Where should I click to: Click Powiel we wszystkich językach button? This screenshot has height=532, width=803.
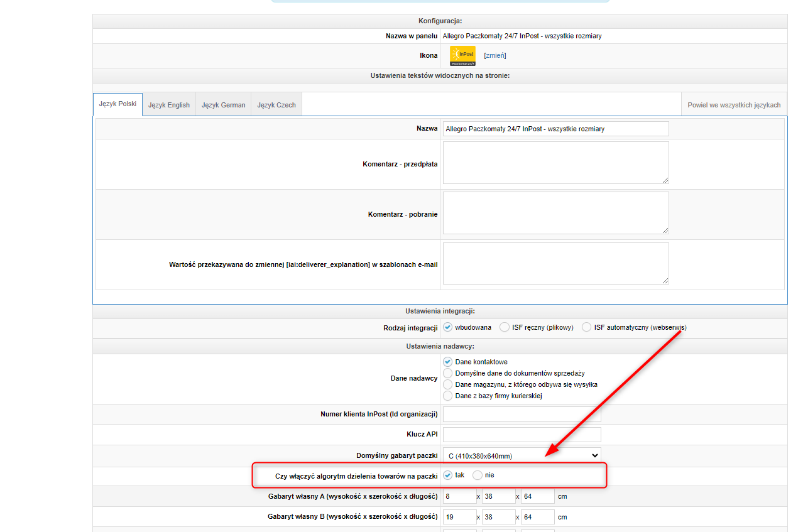click(734, 105)
